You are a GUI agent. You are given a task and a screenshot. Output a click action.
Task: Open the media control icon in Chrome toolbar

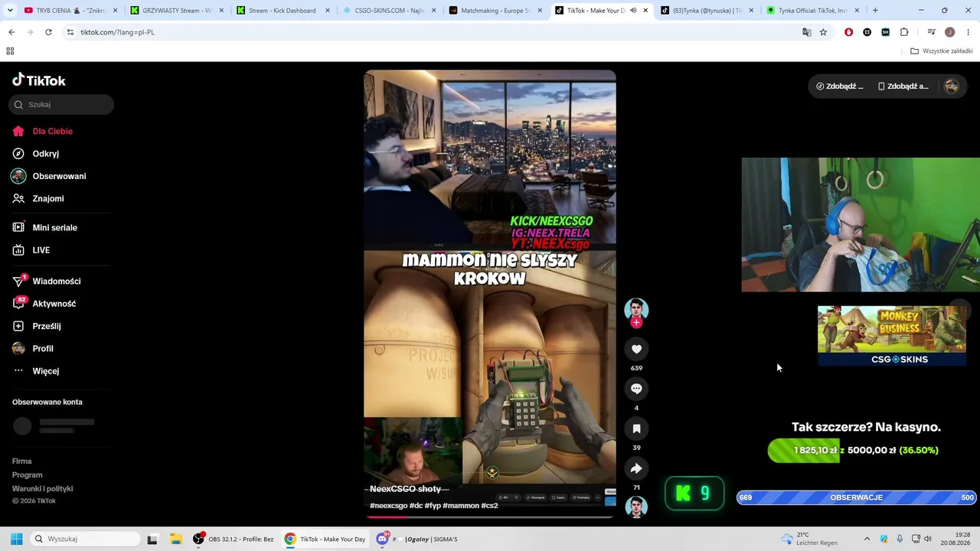point(931,32)
